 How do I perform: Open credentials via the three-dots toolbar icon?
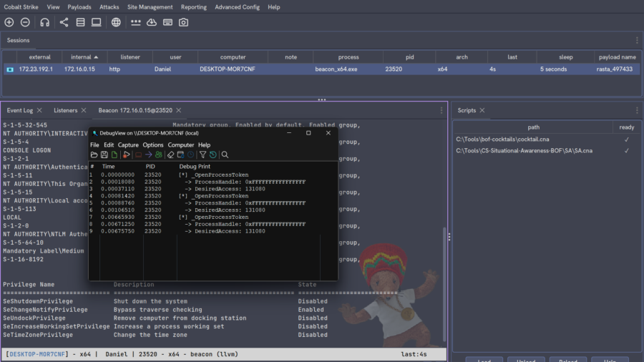(135, 22)
